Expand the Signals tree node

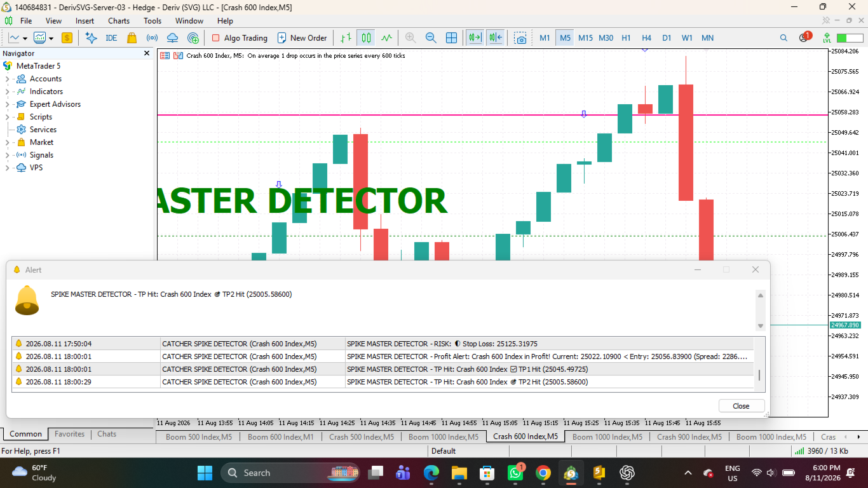[x=8, y=155]
